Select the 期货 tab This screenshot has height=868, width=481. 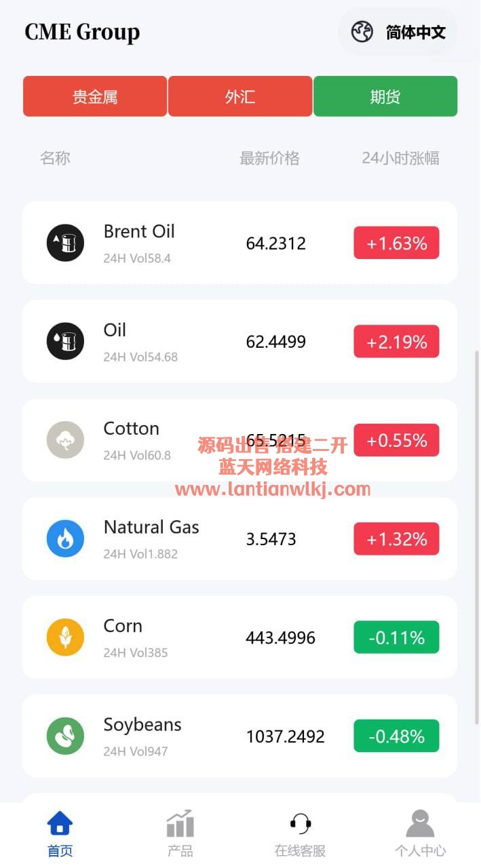point(385,96)
